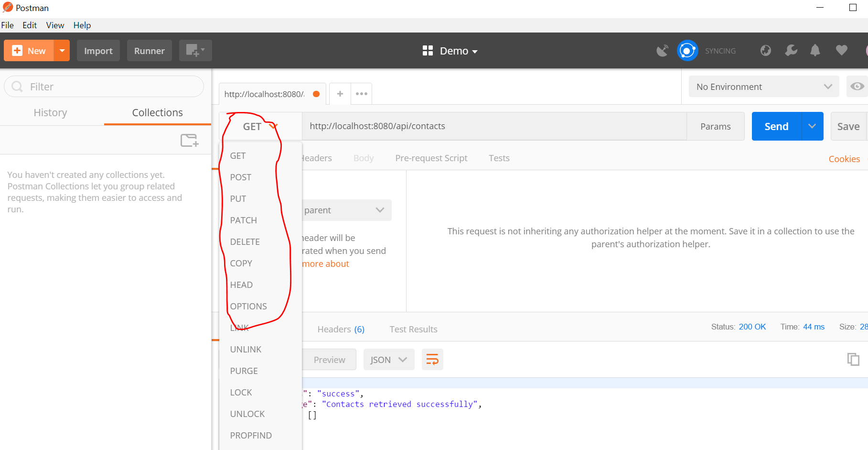Click the heart icon in header
868x450 pixels.
click(x=841, y=50)
